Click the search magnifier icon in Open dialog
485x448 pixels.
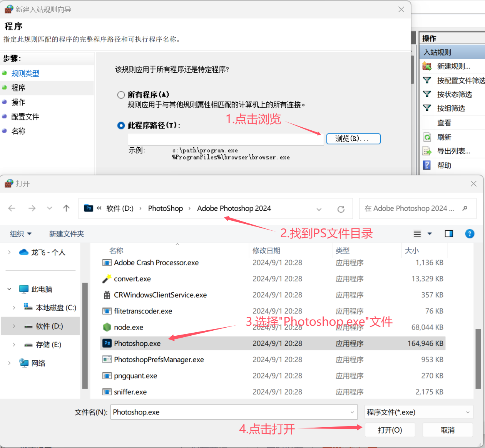(x=465, y=208)
